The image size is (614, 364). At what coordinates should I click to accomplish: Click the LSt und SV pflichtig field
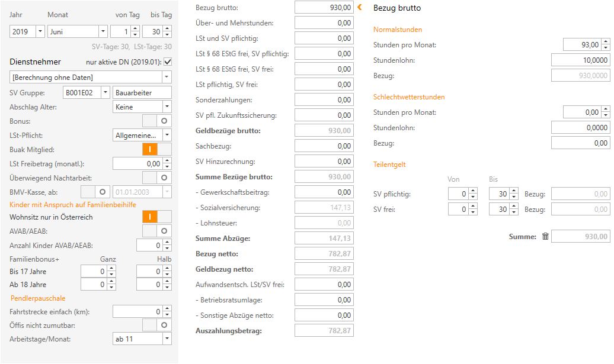point(324,38)
